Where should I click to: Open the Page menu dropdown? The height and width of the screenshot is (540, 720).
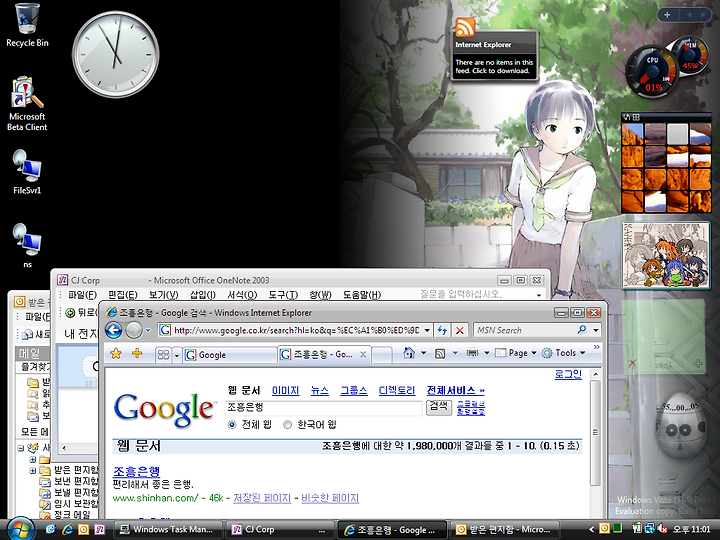point(517,353)
